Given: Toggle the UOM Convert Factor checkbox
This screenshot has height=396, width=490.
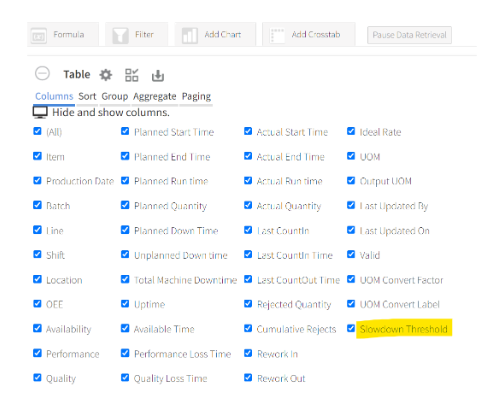Looking at the screenshot, I should point(351,279).
